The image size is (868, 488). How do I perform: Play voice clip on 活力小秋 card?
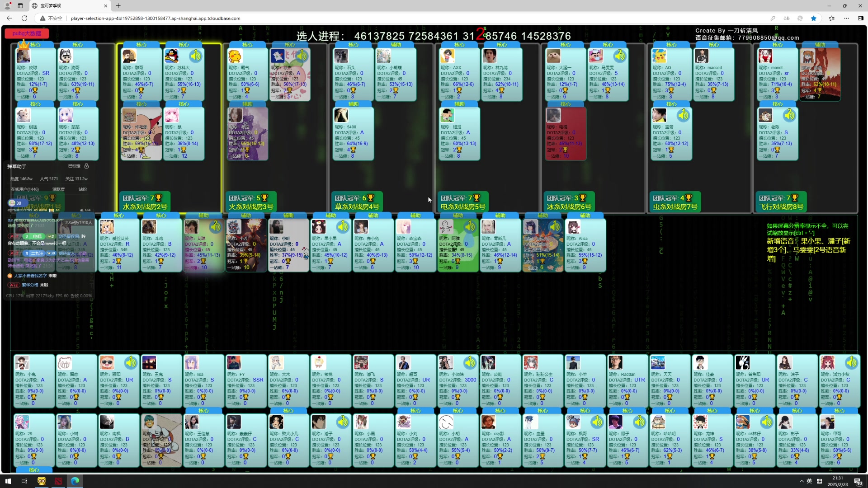coord(852,362)
